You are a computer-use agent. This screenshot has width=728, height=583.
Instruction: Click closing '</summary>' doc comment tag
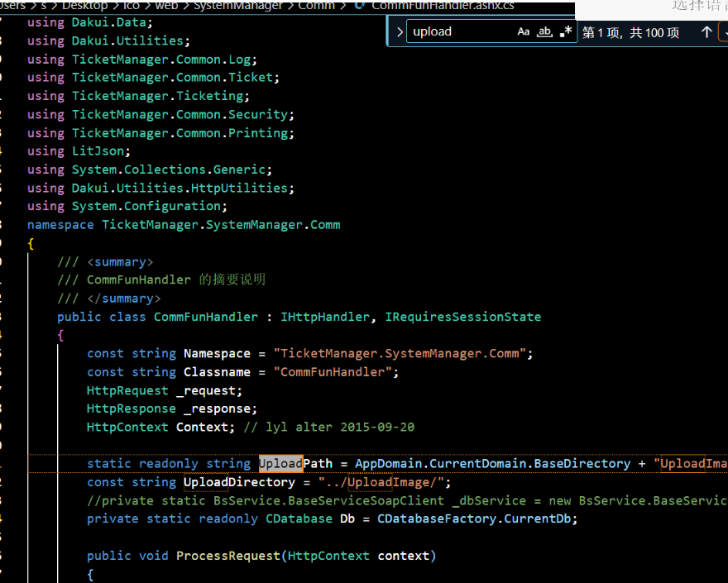click(x=124, y=299)
